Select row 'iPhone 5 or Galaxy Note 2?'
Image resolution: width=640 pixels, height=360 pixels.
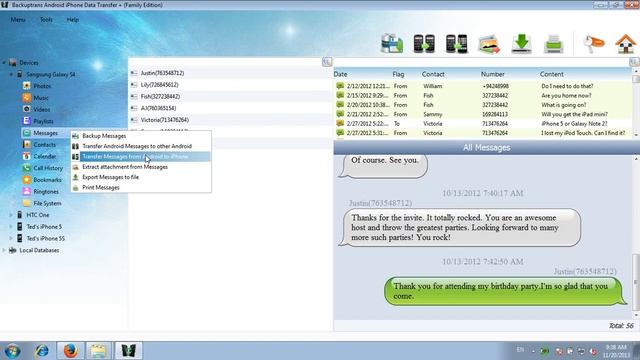tap(483, 124)
